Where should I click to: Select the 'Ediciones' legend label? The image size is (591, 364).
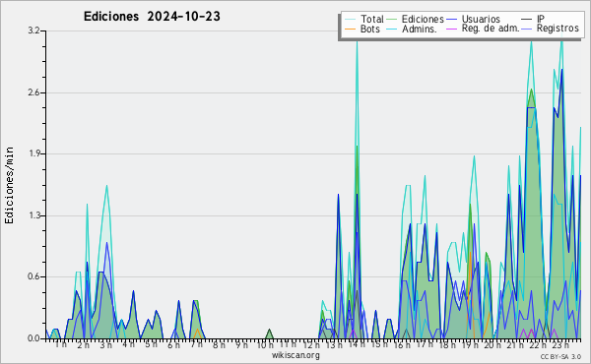tap(423, 19)
